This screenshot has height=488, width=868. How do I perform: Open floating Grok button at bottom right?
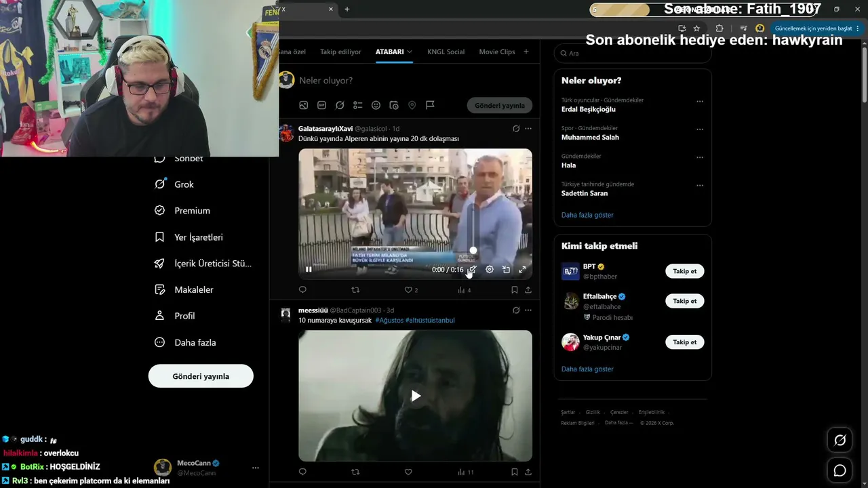coord(840,441)
